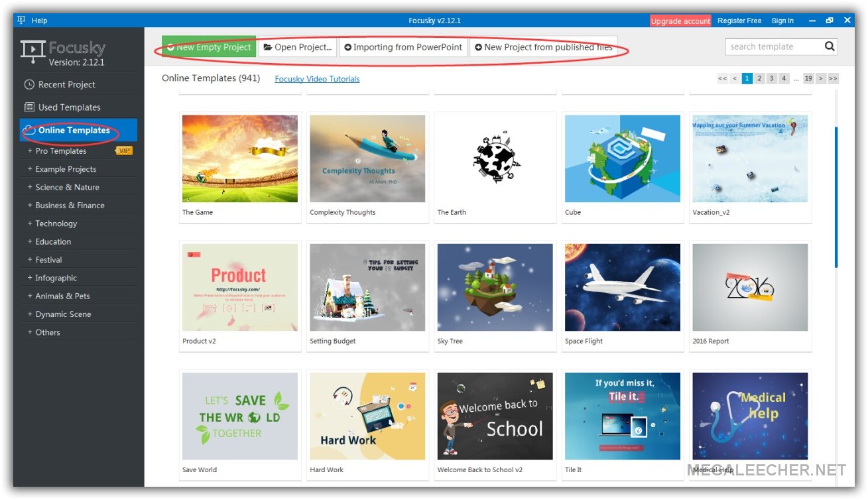Viewport: 868px width, 500px height.
Task: Go to page 3 of templates
Action: 772,78
